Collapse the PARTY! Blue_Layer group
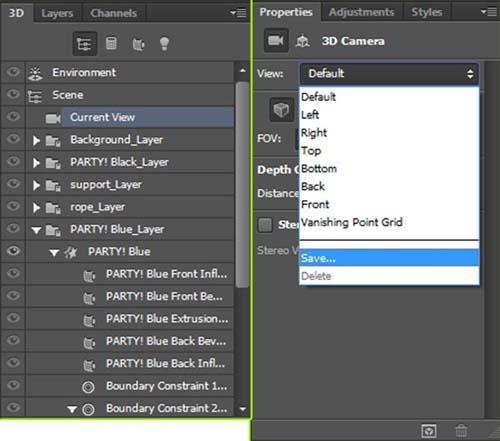The width and height of the screenshot is (500, 441). (x=36, y=230)
